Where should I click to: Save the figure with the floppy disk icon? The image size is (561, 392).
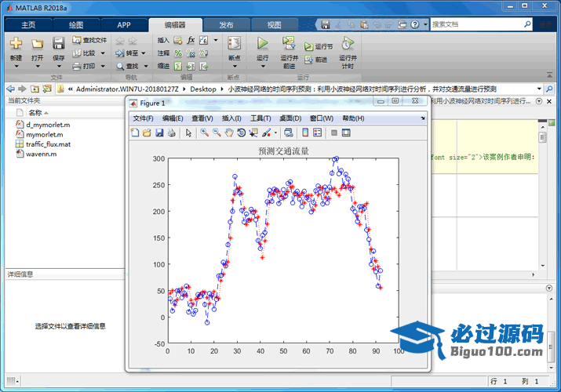pyautogui.click(x=159, y=133)
